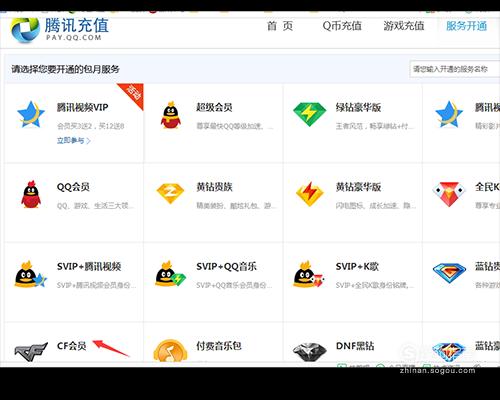Click the SVIP+腾讯视频 title text
Viewport: 500px width, 400px height.
(89, 267)
